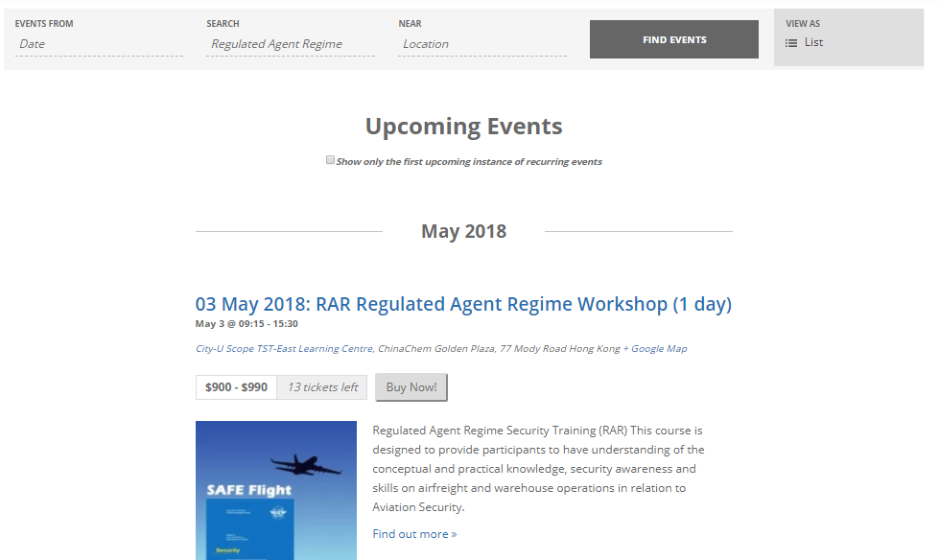Open City-U Scope TST-East Learning Centre link
Screen dimensions: 939x560
coord(285,349)
